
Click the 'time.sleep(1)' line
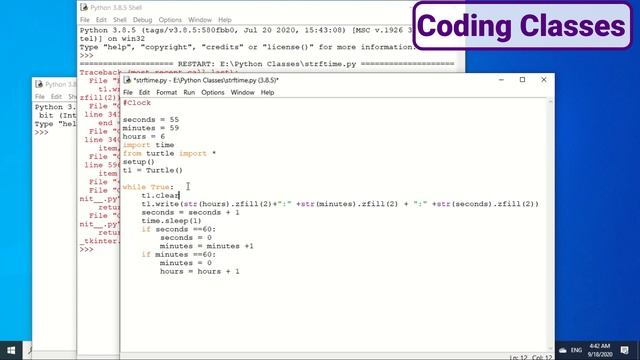[171, 221]
